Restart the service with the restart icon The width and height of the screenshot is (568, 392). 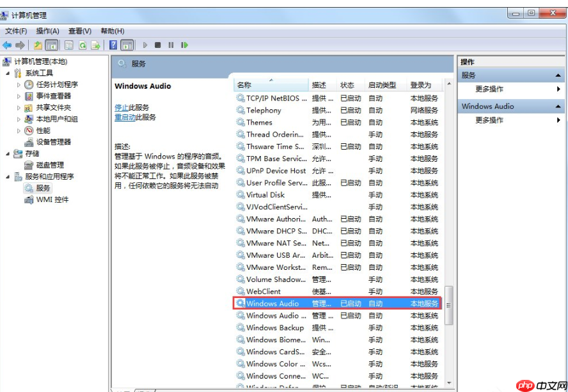click(184, 45)
